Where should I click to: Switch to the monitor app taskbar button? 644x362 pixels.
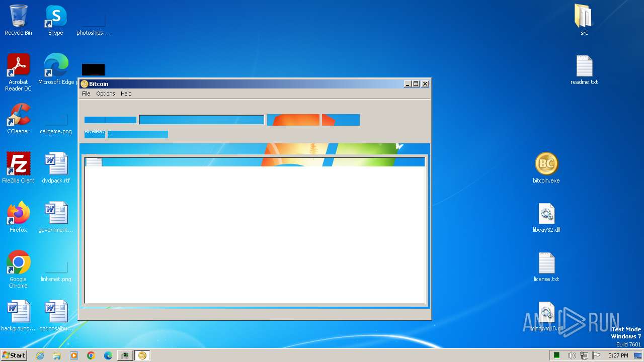[x=125, y=355]
